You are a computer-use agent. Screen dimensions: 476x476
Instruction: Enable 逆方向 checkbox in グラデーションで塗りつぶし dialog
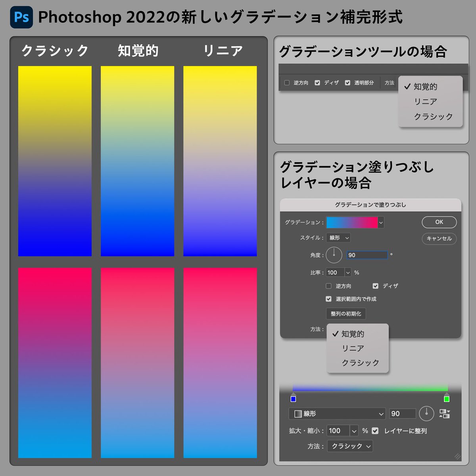tap(328, 286)
